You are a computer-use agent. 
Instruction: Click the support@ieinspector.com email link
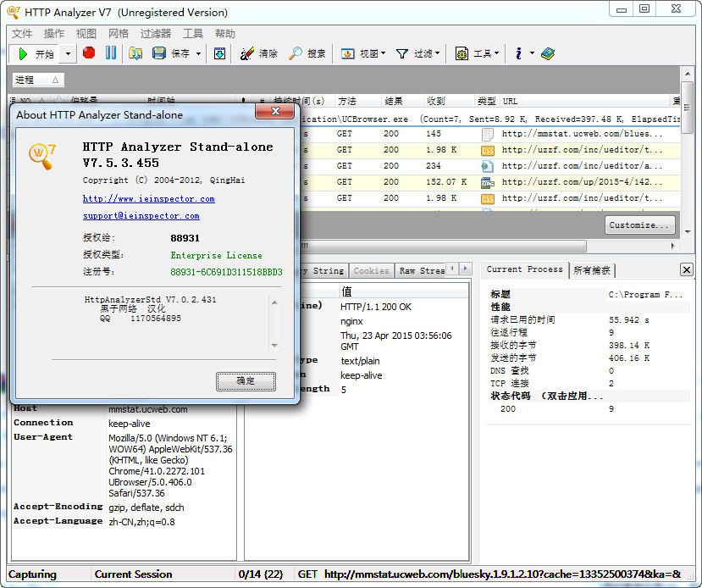pyautogui.click(x=141, y=216)
